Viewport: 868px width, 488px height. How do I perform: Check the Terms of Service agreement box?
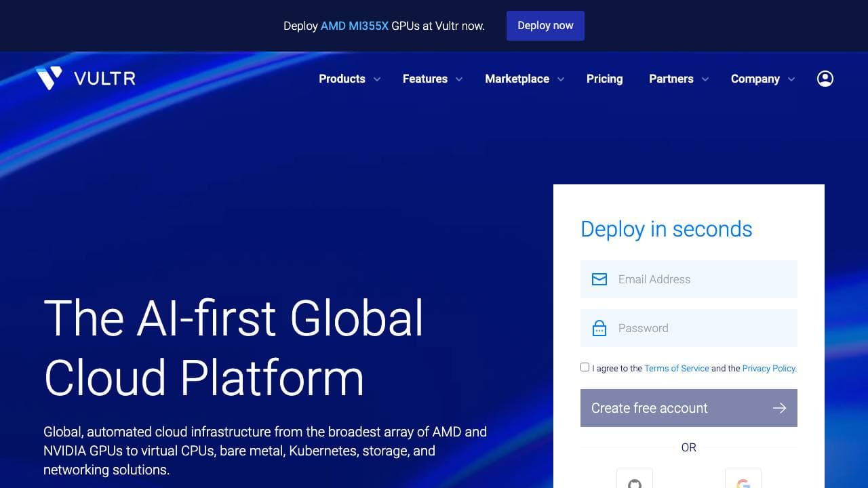585,367
